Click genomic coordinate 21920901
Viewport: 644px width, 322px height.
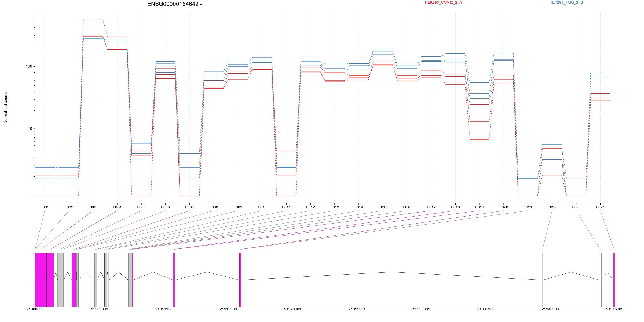pyautogui.click(x=292, y=309)
